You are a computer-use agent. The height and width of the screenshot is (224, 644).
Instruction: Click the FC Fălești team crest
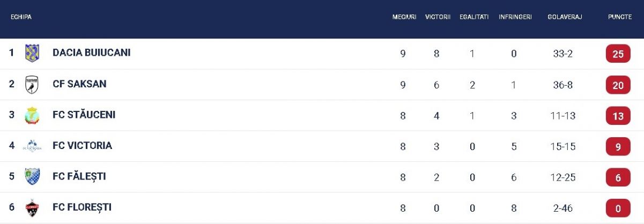32,176
